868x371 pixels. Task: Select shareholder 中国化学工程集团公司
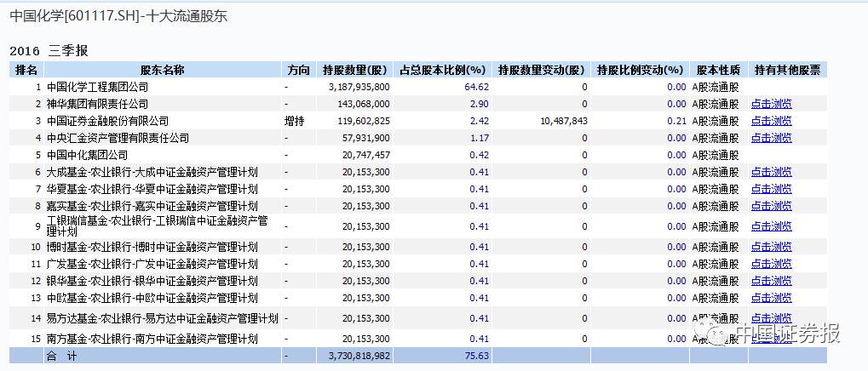pos(97,87)
